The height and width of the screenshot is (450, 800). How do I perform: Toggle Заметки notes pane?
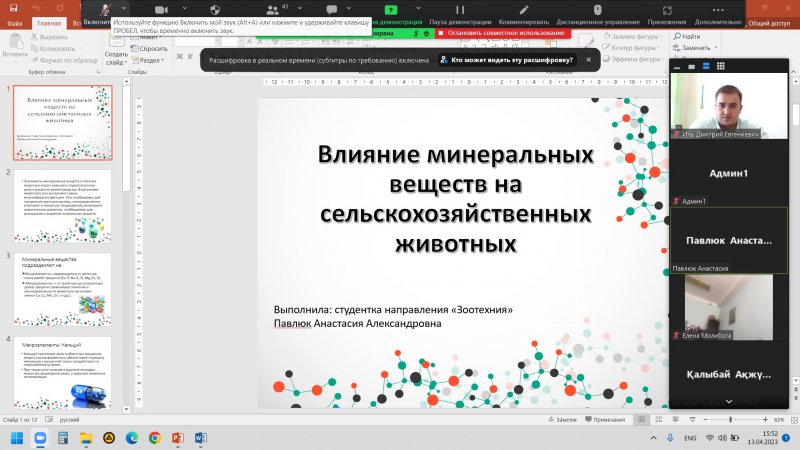(562, 419)
